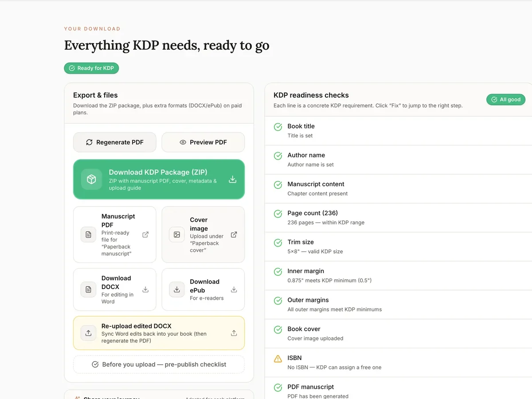Click the green check beside Outer margins
The width and height of the screenshot is (532, 399).
(x=278, y=301)
